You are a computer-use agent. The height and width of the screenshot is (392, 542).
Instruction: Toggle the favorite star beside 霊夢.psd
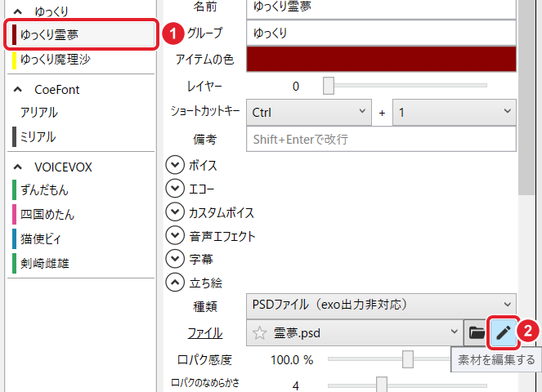pos(260,333)
